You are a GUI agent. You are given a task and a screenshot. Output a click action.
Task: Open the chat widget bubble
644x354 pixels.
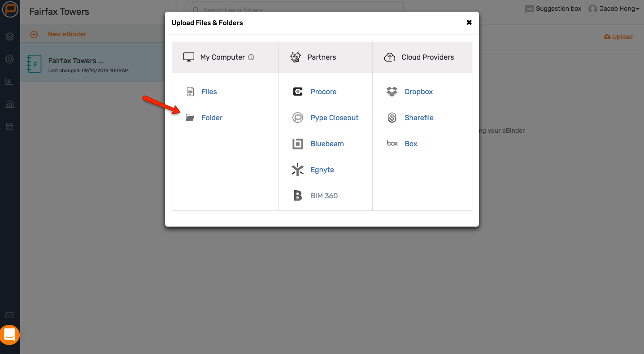tap(10, 335)
